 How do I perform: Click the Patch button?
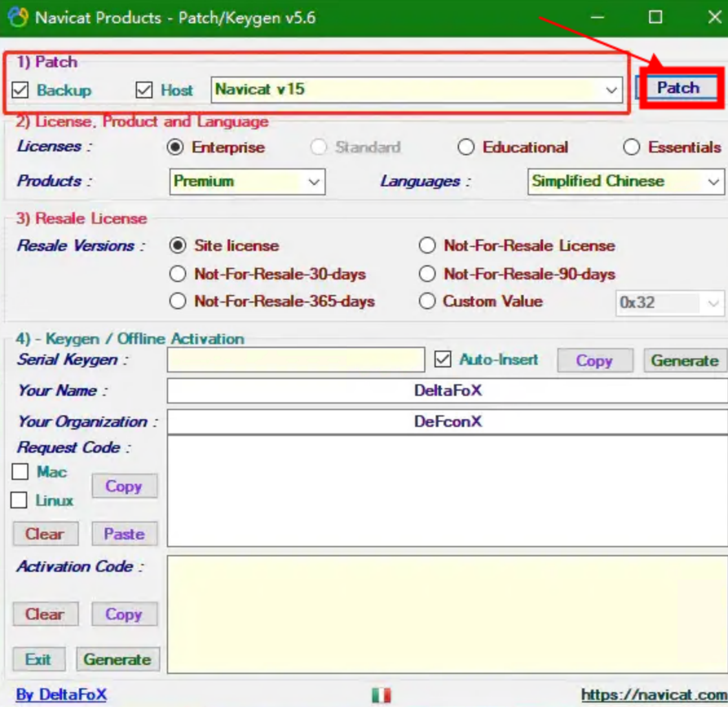pos(678,87)
